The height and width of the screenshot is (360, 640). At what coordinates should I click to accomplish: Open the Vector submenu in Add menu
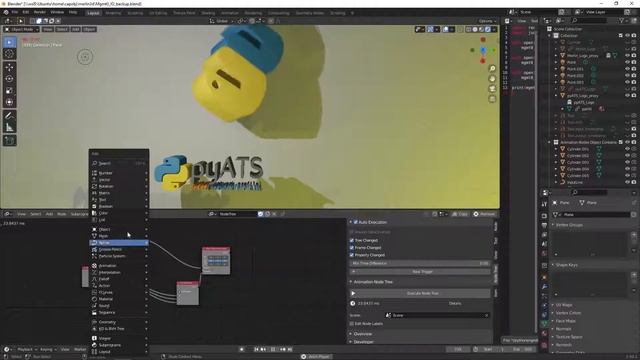click(119, 180)
